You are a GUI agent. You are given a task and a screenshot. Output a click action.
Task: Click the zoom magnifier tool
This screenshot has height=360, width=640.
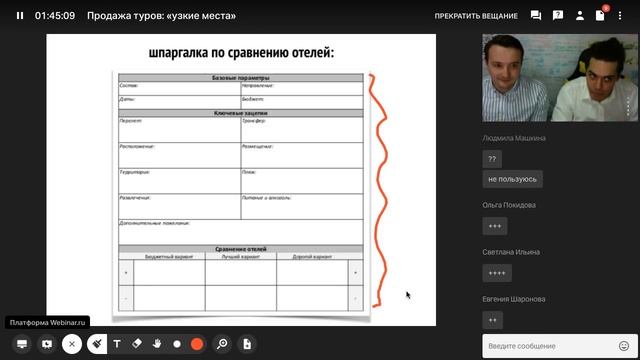222,344
